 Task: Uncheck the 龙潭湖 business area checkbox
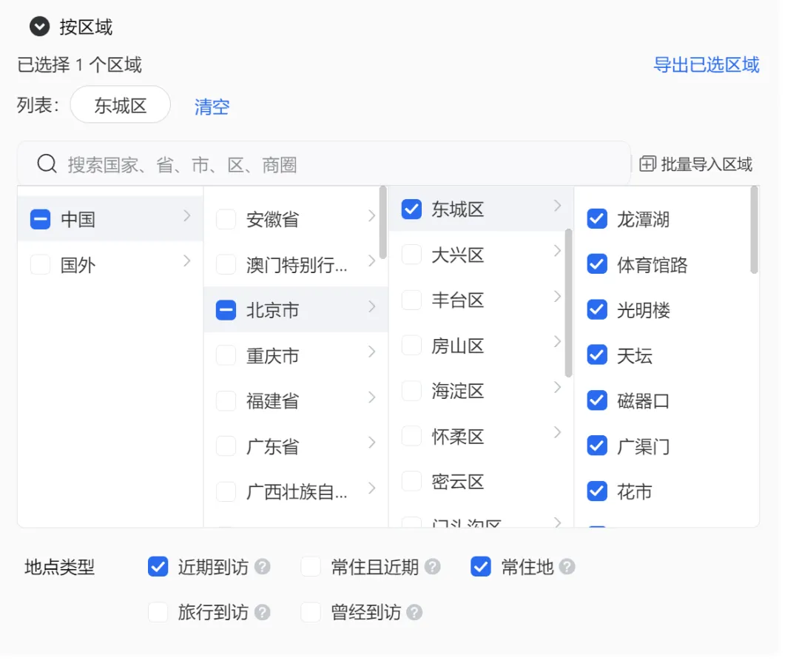[596, 218]
